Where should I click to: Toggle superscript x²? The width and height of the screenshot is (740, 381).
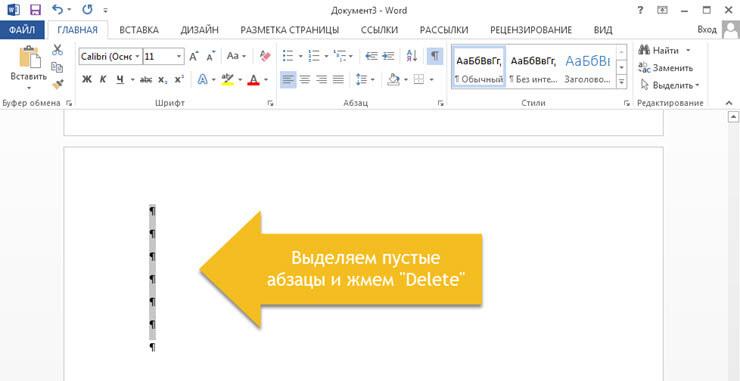[179, 80]
